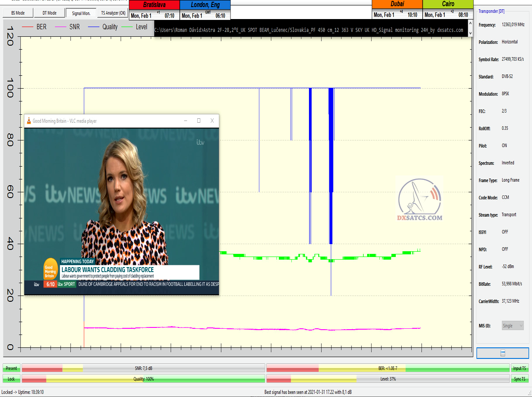
Task: Click the Lock status indicator
Action: click(x=12, y=379)
